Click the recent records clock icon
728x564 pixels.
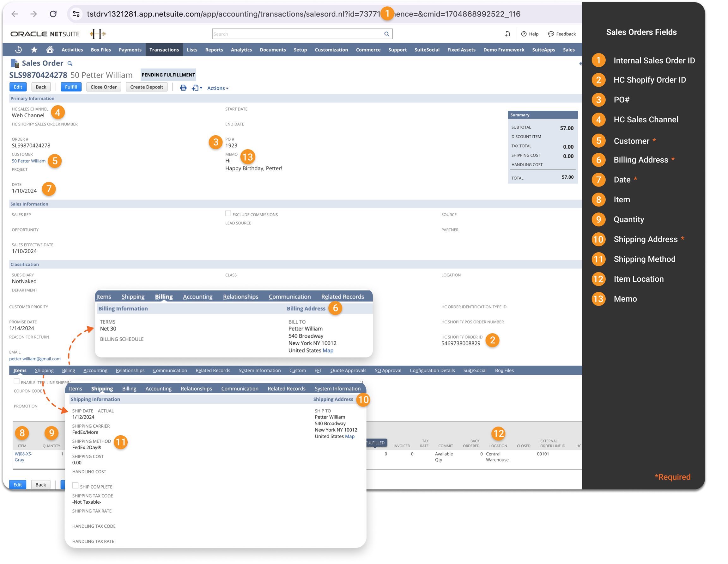[19, 50]
